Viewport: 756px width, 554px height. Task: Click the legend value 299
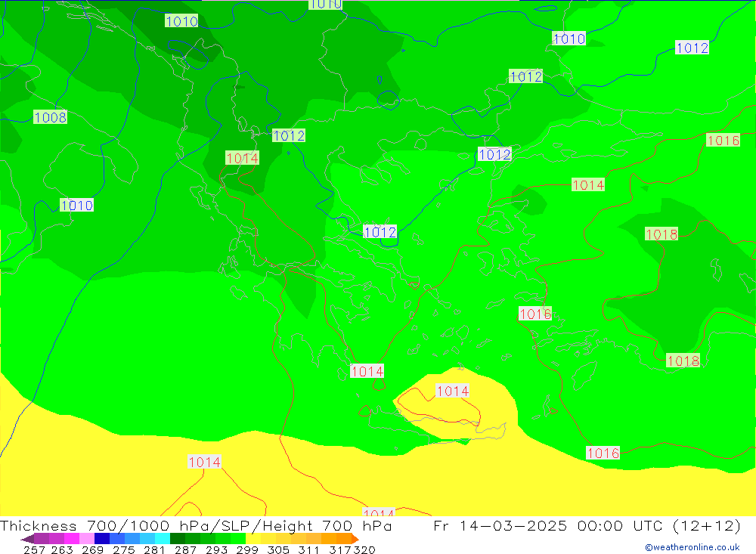coord(247,549)
